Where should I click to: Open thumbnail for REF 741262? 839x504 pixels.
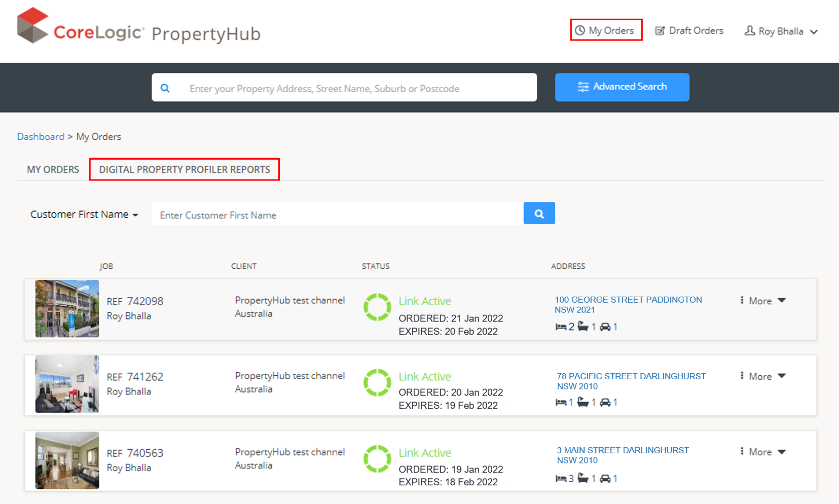(67, 384)
